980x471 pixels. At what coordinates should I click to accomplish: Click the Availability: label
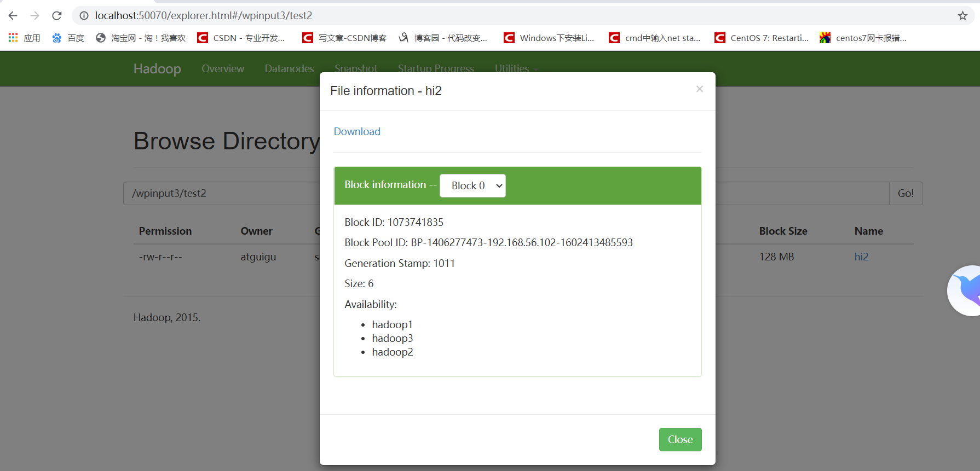pyautogui.click(x=371, y=304)
